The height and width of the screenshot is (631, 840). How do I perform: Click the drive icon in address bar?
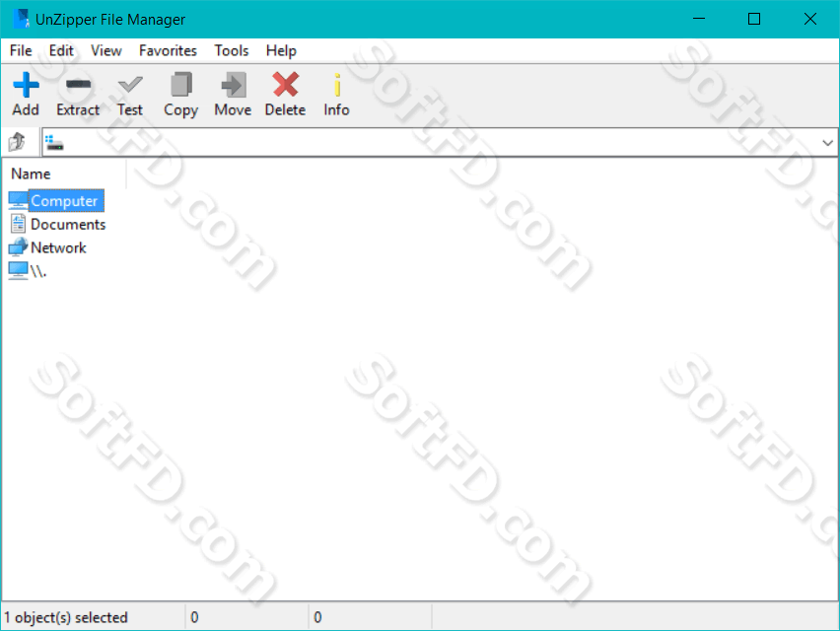click(54, 143)
